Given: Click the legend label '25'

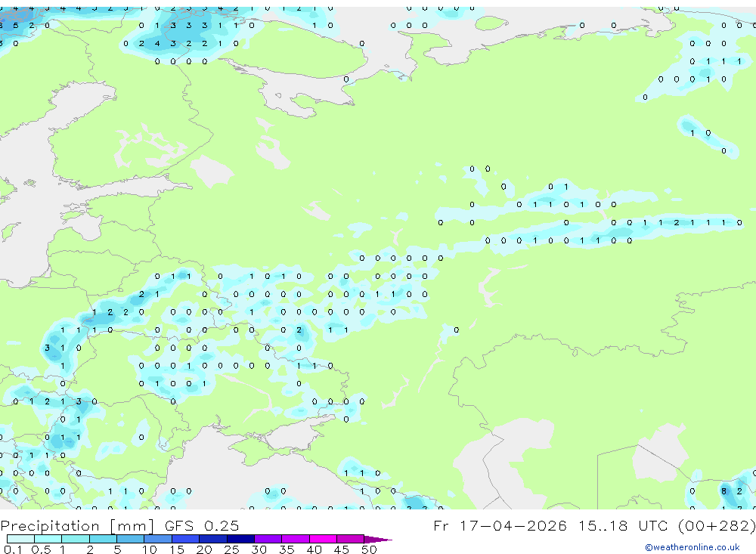Looking at the screenshot, I should point(231,549).
